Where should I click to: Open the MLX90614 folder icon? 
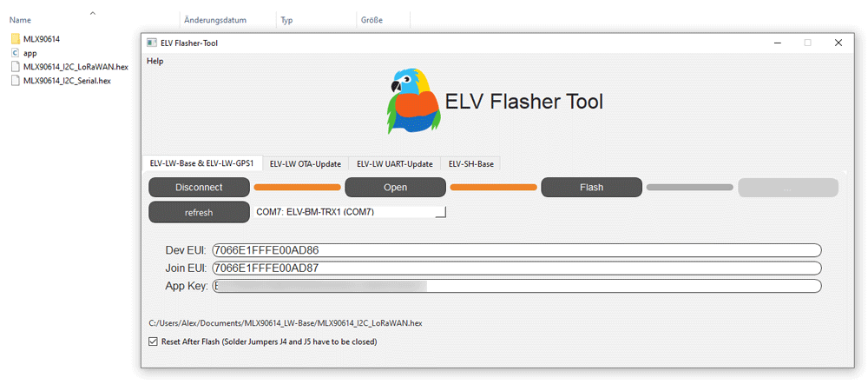coord(16,39)
